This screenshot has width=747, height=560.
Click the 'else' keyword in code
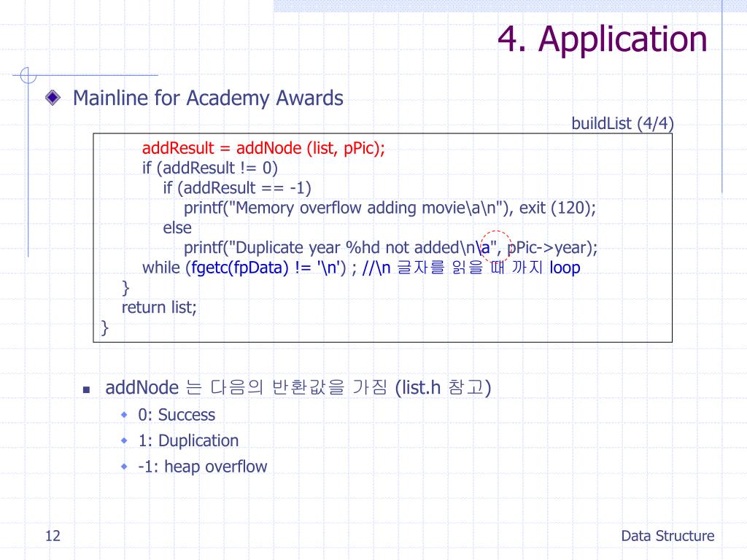click(177, 227)
